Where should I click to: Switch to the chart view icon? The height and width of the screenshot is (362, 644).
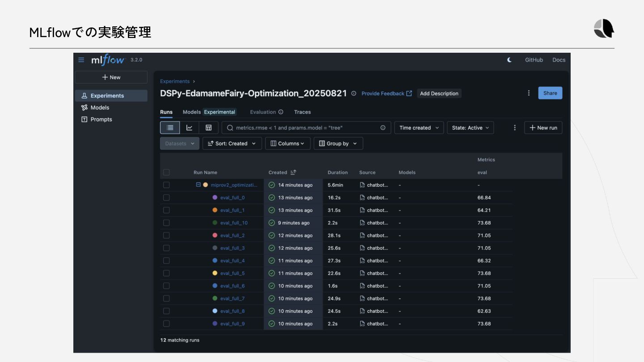coord(189,128)
